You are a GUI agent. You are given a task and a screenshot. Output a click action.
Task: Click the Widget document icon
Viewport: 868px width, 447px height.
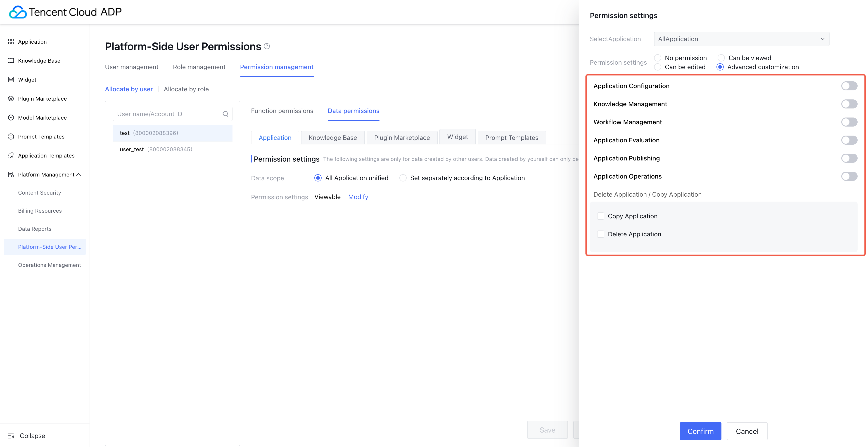pyautogui.click(x=10, y=80)
